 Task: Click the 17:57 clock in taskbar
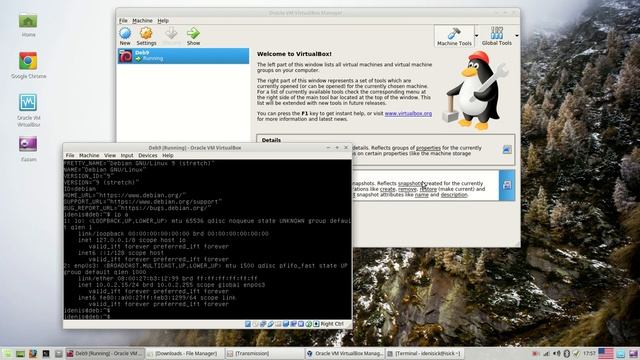coord(589,353)
